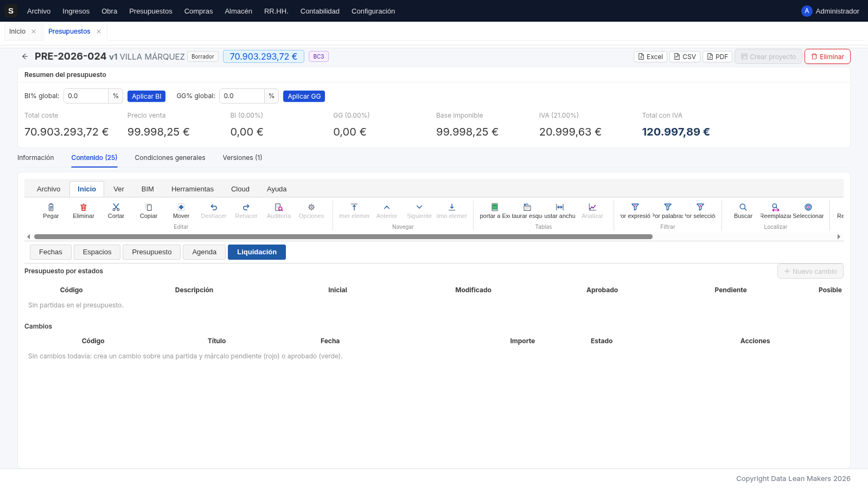The image size is (868, 488).
Task: Go back with the left arrow icon
Action: (25, 56)
